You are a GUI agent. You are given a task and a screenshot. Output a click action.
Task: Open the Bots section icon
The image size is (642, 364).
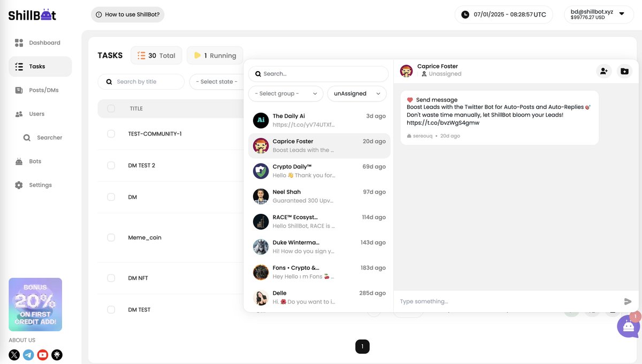tap(19, 161)
